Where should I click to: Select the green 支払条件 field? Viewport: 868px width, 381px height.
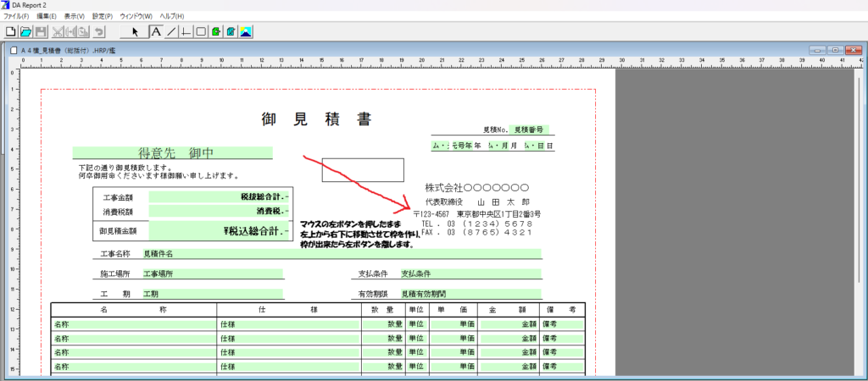[470, 273]
